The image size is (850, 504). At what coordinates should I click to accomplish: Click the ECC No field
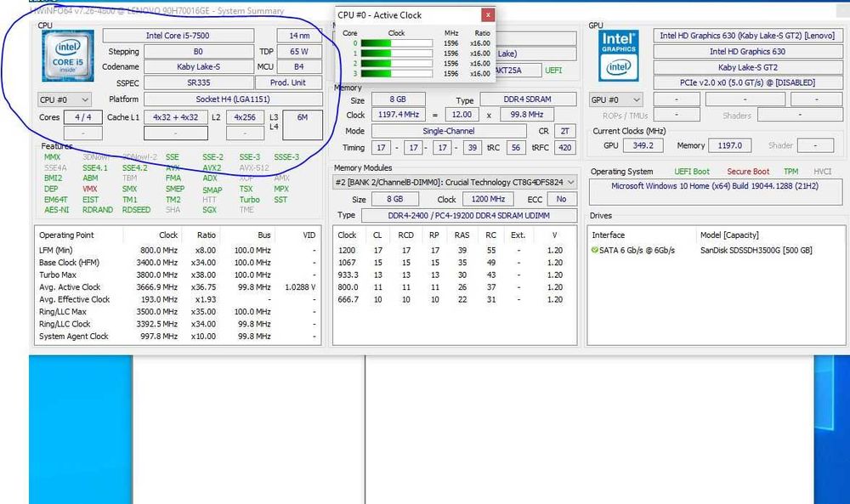[562, 199]
